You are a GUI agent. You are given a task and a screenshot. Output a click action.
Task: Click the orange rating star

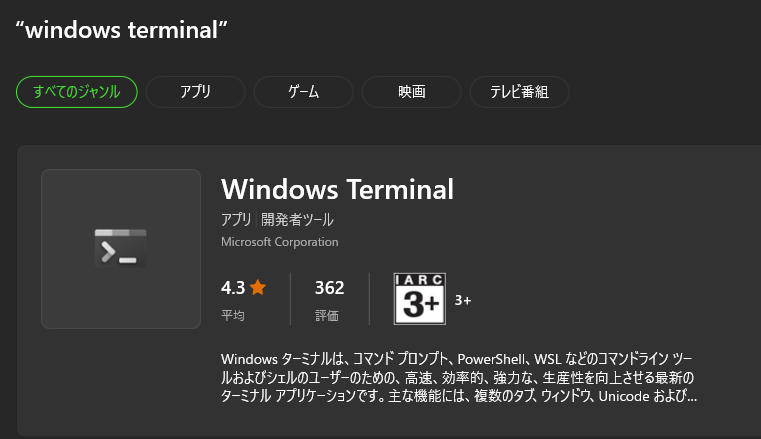tap(258, 287)
